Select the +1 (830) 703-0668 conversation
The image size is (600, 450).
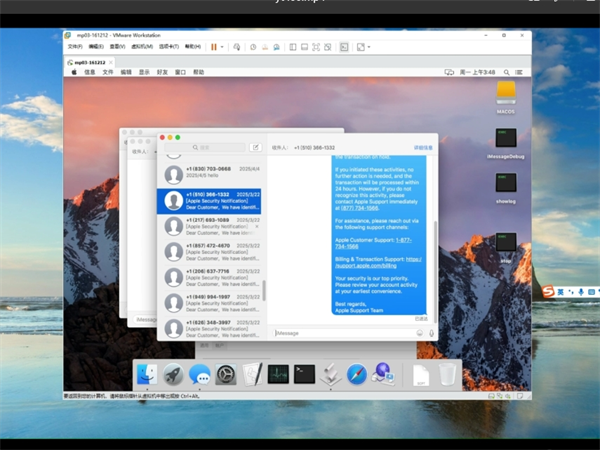click(210, 173)
